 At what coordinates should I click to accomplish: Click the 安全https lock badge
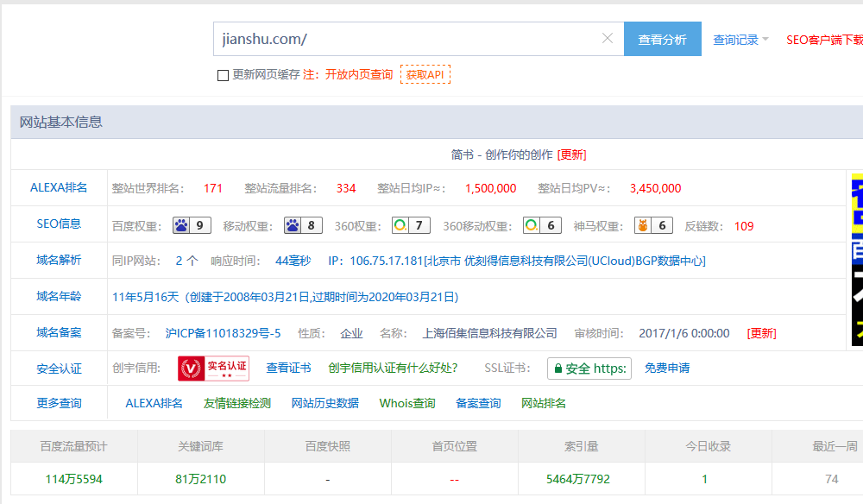point(589,368)
